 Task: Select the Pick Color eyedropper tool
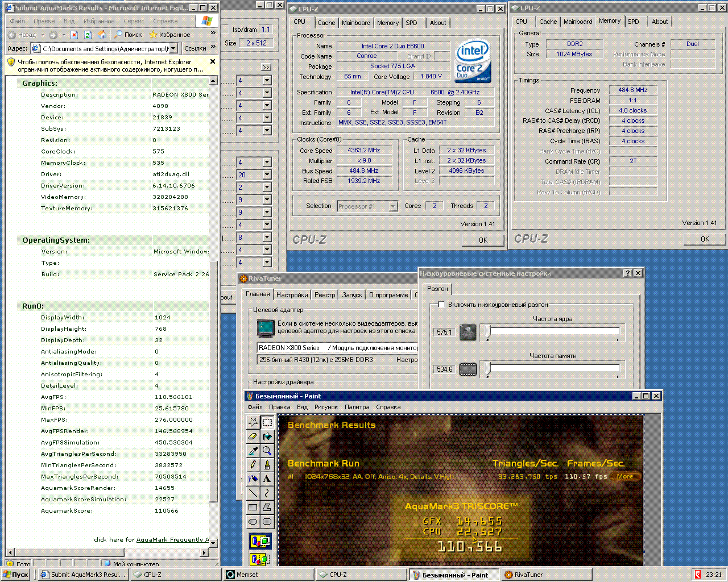tap(253, 451)
